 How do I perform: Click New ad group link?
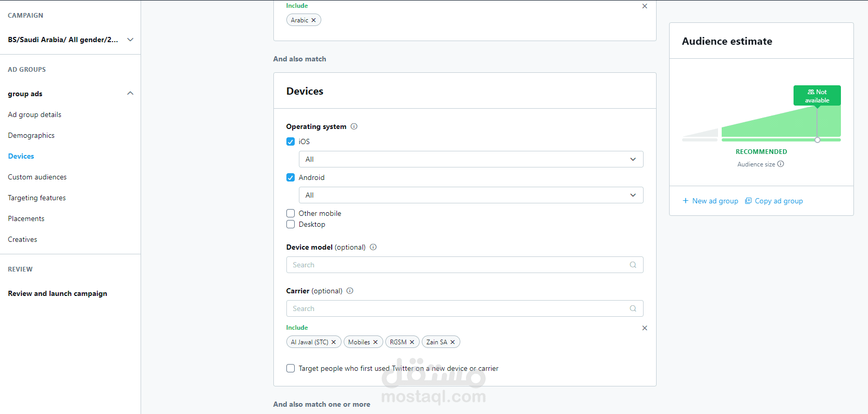click(715, 201)
